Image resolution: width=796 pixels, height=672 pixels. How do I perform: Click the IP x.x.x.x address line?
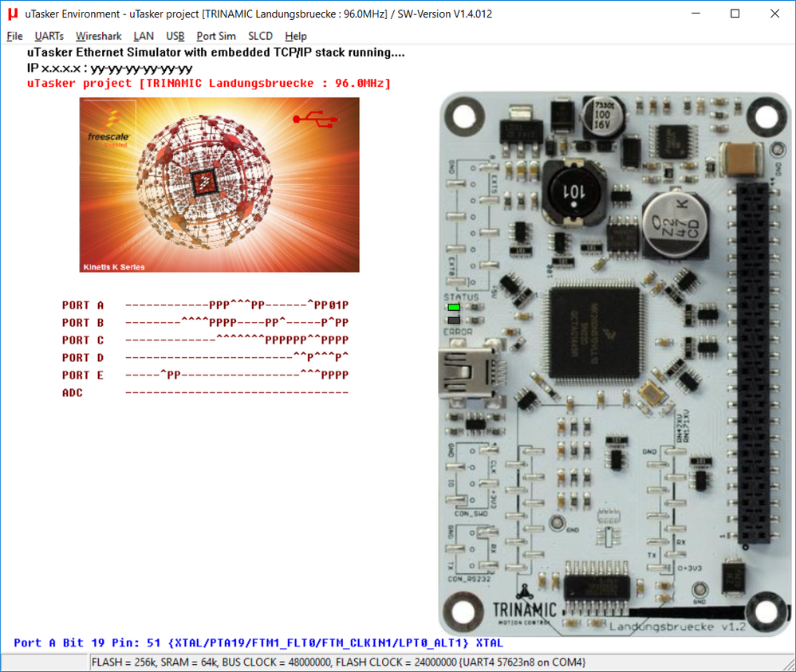(x=109, y=69)
